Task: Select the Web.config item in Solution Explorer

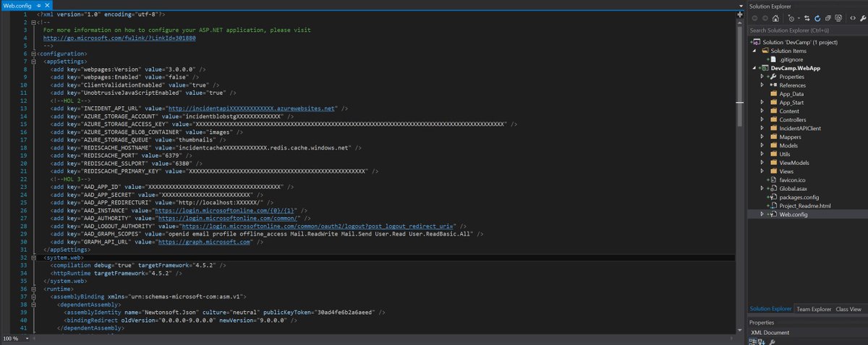Action: coord(807,215)
